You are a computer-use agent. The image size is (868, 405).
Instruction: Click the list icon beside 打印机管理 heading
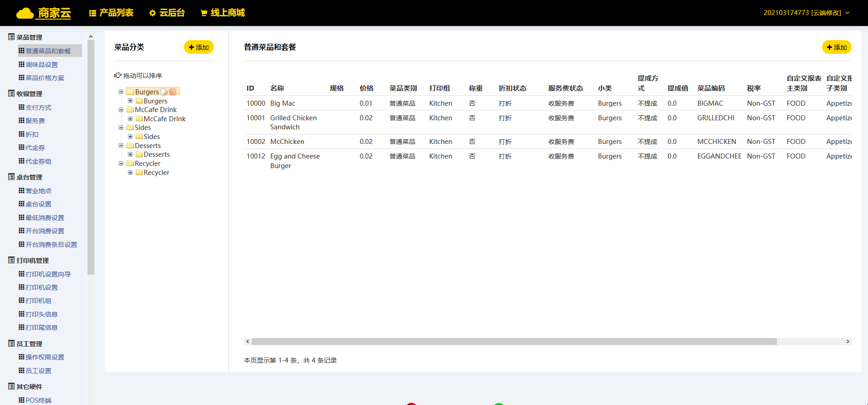coord(11,260)
